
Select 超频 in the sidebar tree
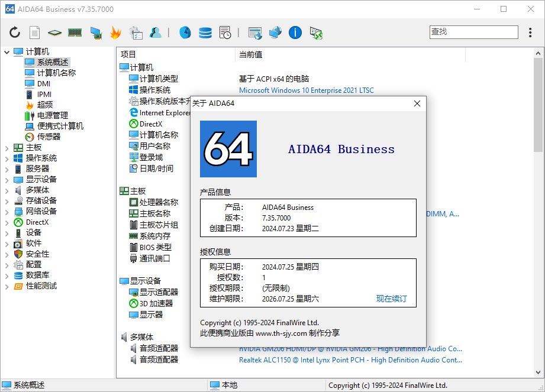point(45,105)
